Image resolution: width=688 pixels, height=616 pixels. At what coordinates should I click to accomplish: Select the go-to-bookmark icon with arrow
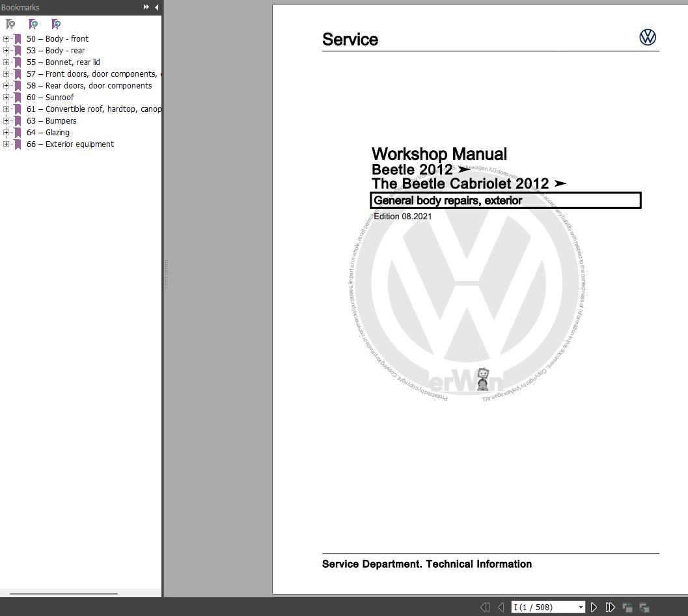click(x=56, y=23)
